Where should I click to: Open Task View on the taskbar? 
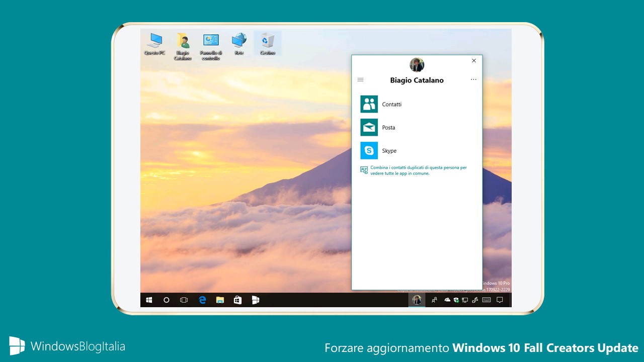pyautogui.click(x=184, y=300)
